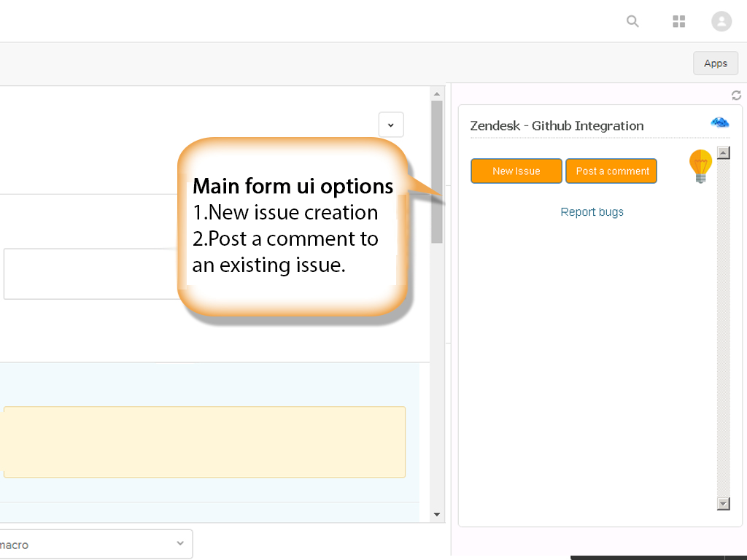Open the search magnifier
This screenshot has height=560, width=747.
632,21
